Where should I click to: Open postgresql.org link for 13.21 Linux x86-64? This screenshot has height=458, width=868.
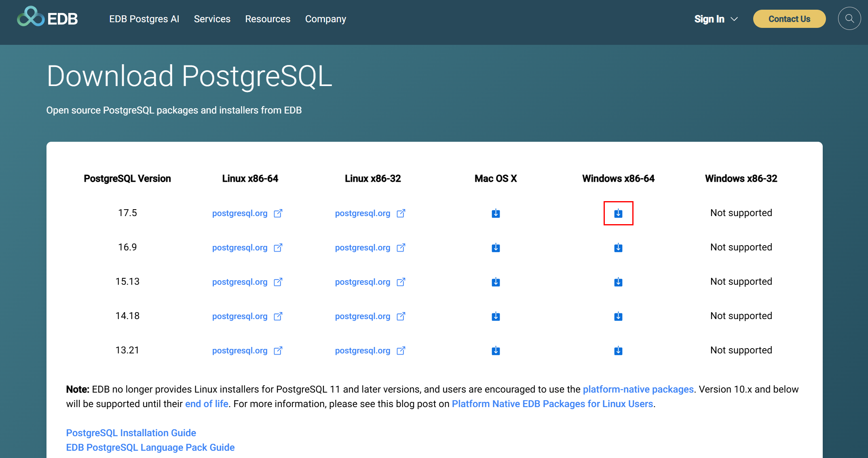pos(247,351)
